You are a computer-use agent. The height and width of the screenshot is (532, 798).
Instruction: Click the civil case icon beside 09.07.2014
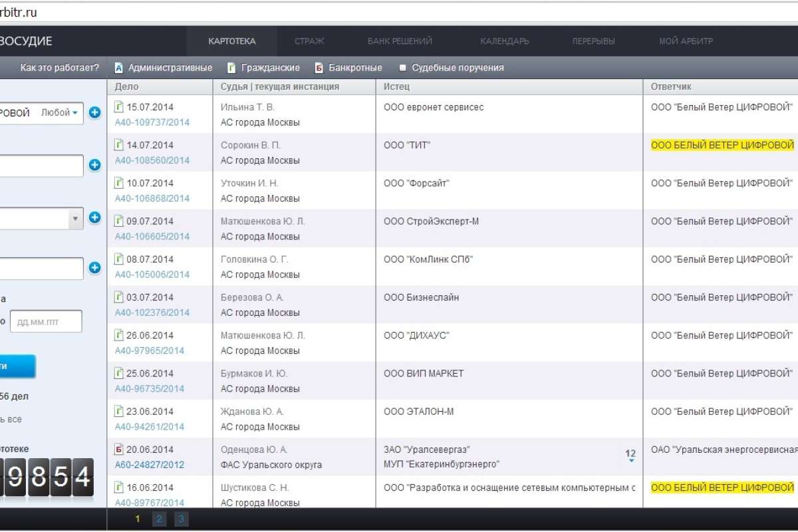click(119, 220)
